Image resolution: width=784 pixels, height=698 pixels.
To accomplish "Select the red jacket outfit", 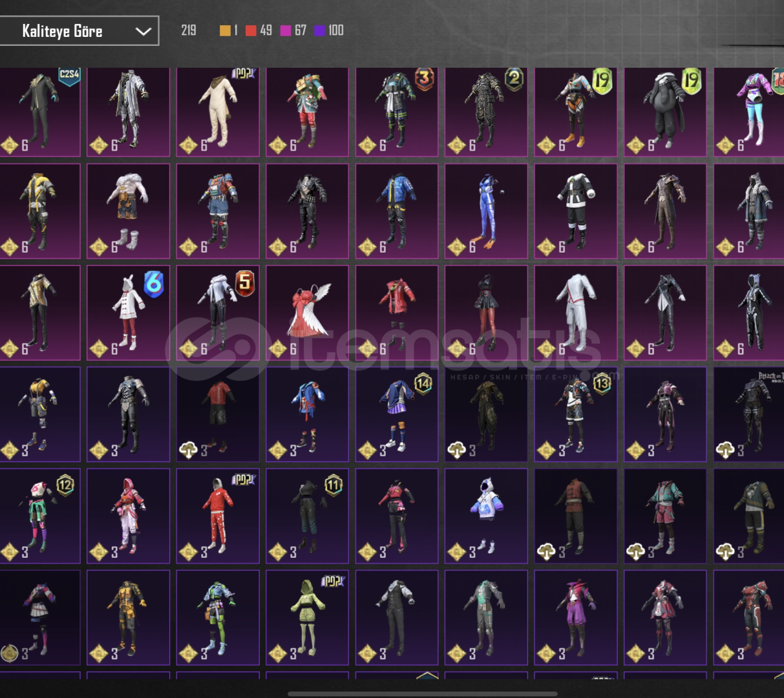I will coord(397,313).
